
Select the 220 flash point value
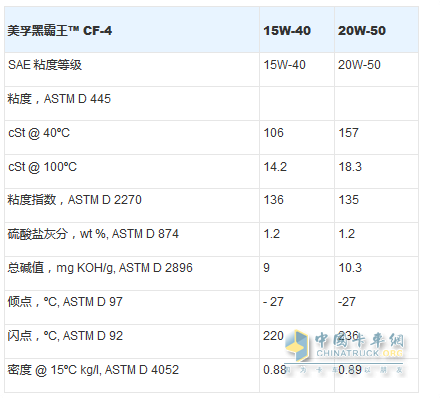tap(273, 336)
